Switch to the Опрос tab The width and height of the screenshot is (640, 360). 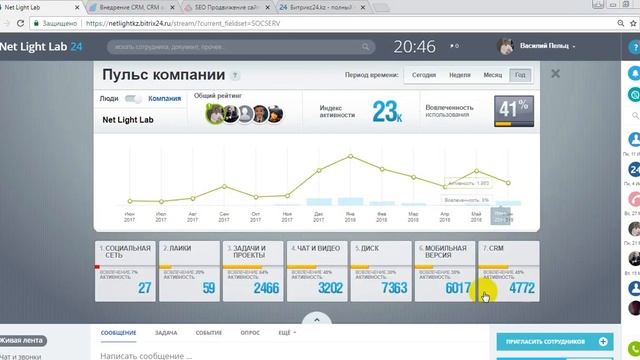tap(250, 333)
